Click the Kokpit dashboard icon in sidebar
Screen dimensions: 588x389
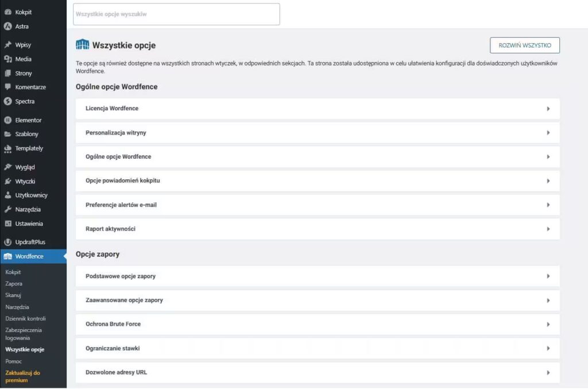pos(8,12)
